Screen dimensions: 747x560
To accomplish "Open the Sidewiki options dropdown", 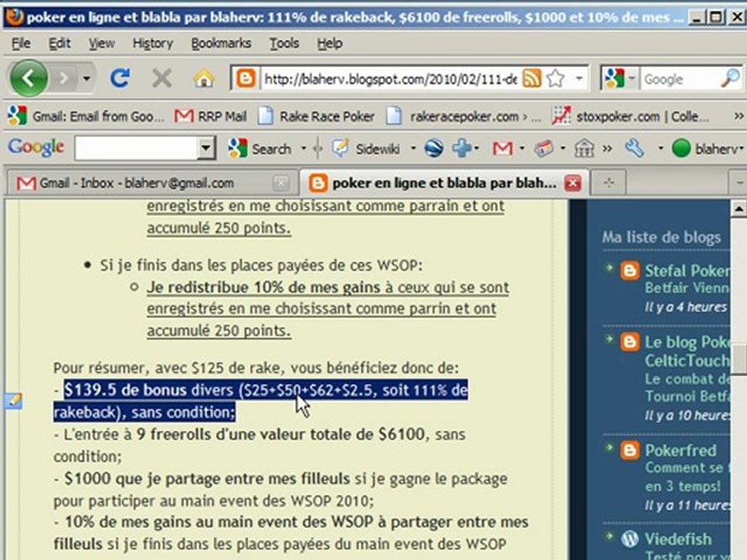I will pos(413,149).
